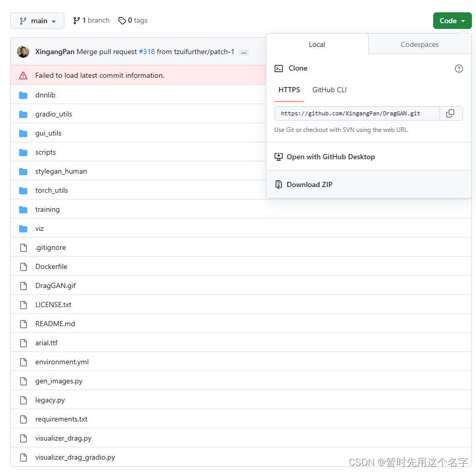Click the folder icon next to torch_utils
The height and width of the screenshot is (472, 476).
click(x=23, y=191)
